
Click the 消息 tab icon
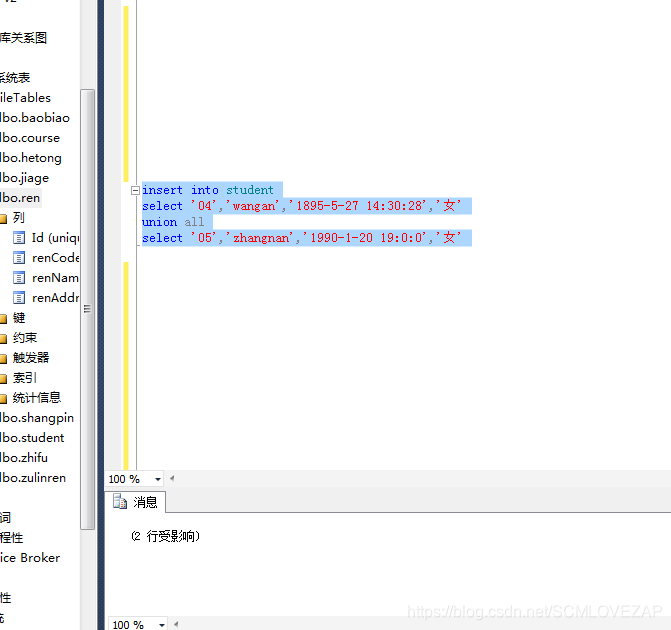point(120,501)
